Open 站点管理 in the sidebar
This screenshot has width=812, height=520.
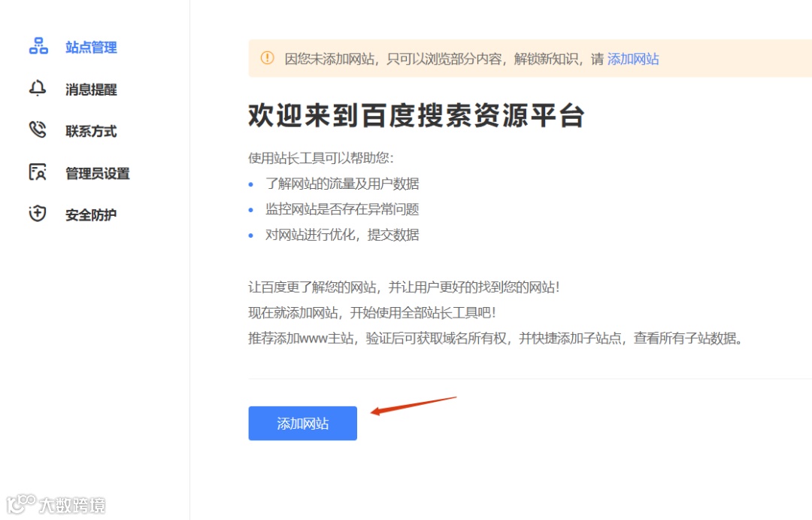point(91,47)
